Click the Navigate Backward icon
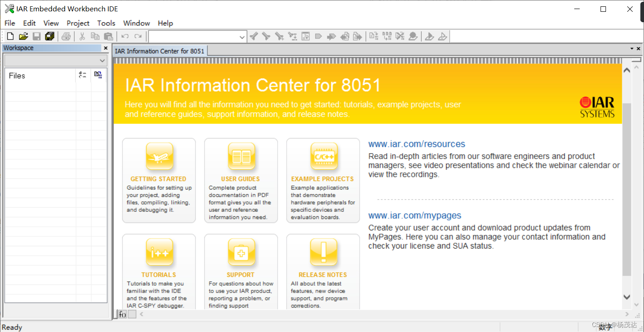The image size is (644, 332). point(345,36)
